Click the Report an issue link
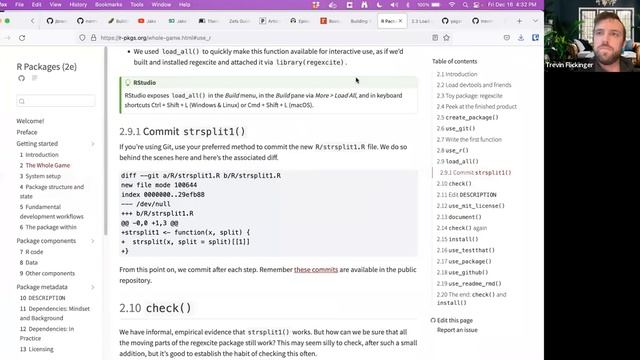 tap(457, 330)
